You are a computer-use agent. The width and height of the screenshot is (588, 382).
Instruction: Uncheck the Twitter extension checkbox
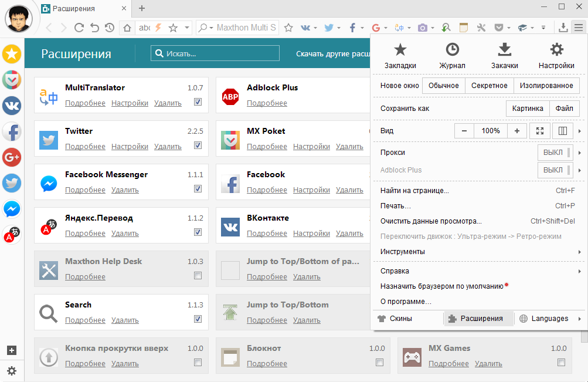[x=198, y=145]
